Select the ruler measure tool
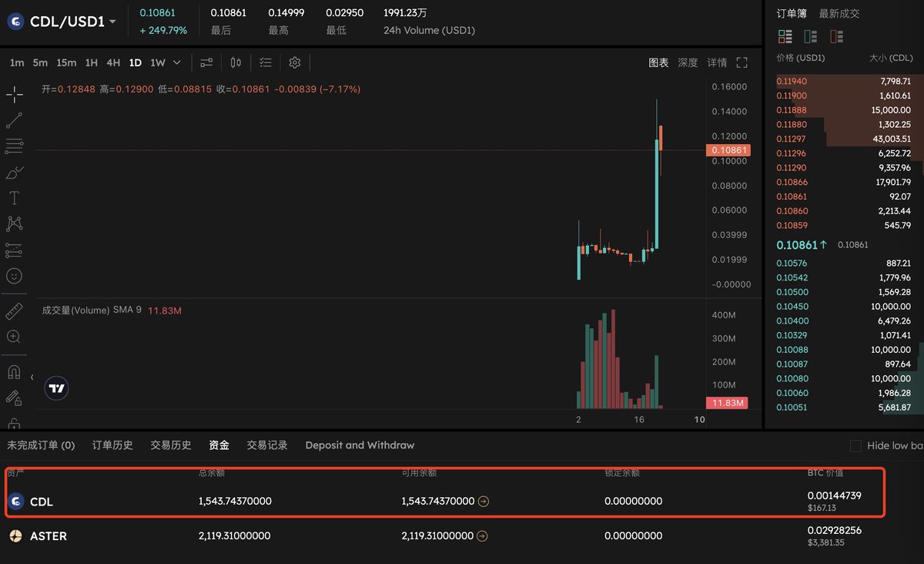The height and width of the screenshot is (564, 924). [14, 311]
